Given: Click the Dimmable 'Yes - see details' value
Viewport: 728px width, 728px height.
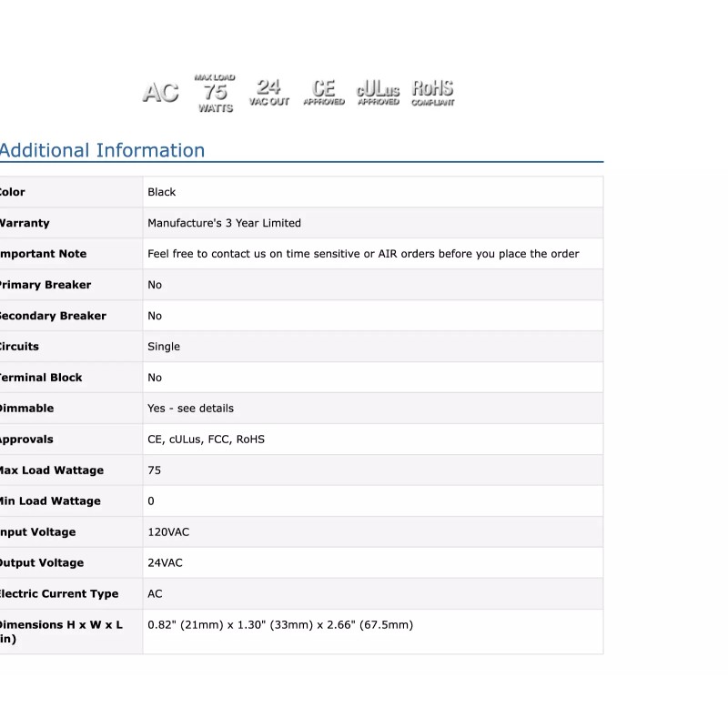Looking at the screenshot, I should pyautogui.click(x=190, y=409).
